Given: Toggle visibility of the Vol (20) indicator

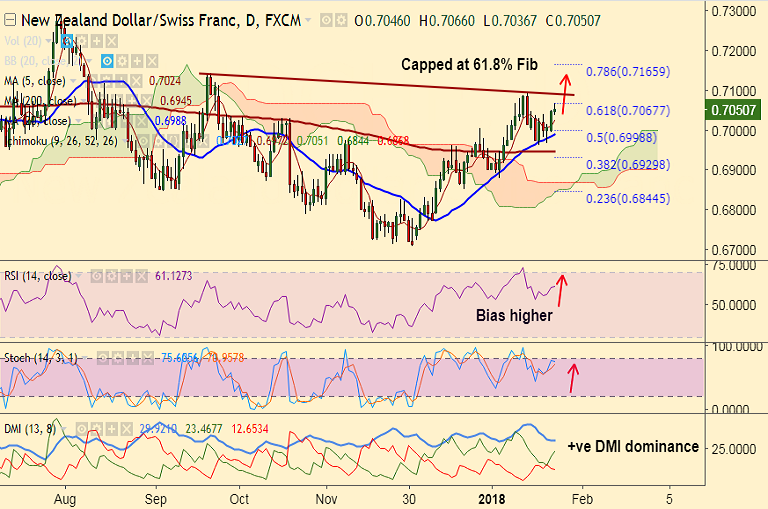Looking at the screenshot, I should pyautogui.click(x=67, y=41).
